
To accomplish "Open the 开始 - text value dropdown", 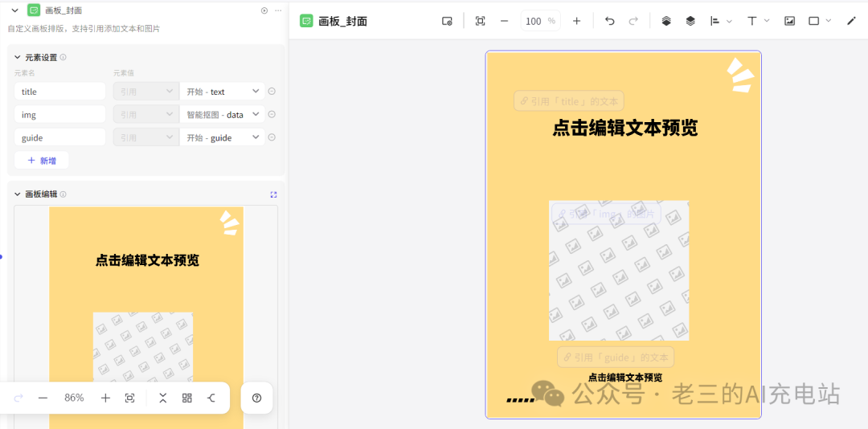I will [x=222, y=92].
